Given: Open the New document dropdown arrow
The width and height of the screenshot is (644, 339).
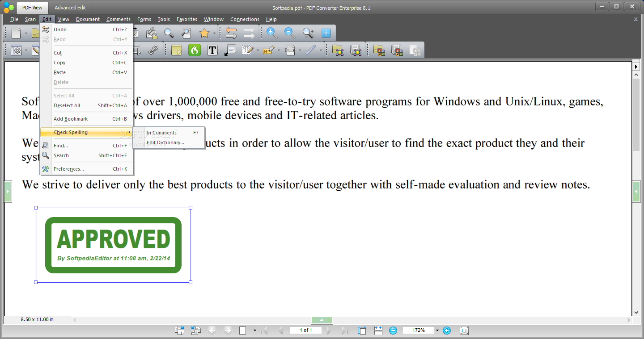Looking at the screenshot, I should pyautogui.click(x=26, y=33).
